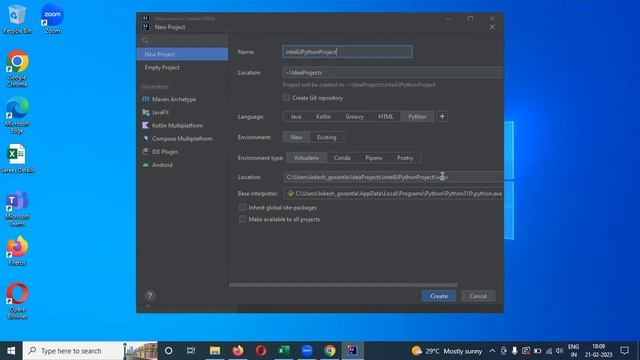Show hidden system tray icons
The image size is (640, 360).
(492, 351)
